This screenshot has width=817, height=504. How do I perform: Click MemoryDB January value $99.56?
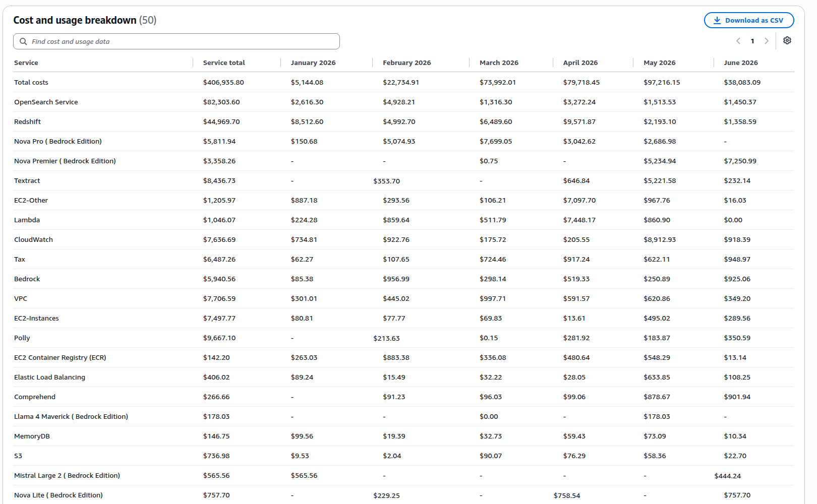[x=302, y=436]
